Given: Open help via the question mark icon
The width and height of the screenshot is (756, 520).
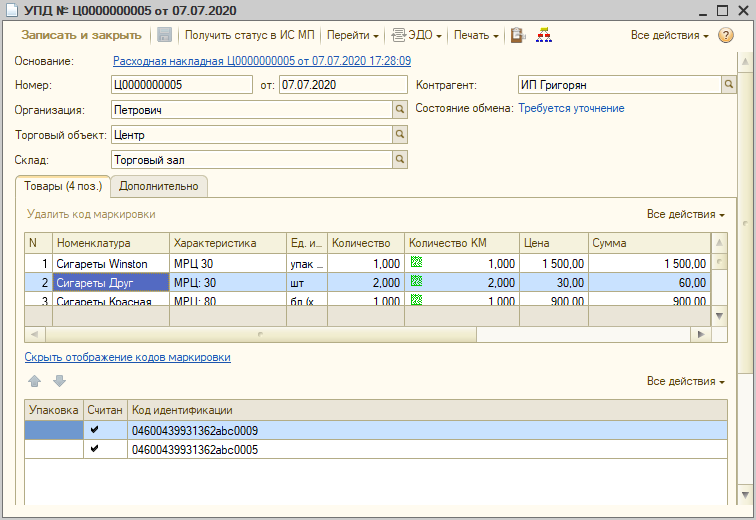Looking at the screenshot, I should (x=726, y=35).
